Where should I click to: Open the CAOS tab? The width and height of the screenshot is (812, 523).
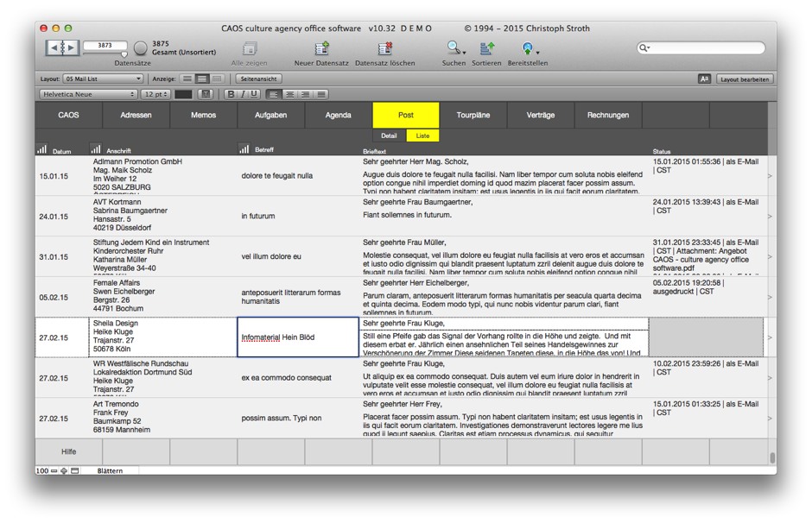coord(68,115)
